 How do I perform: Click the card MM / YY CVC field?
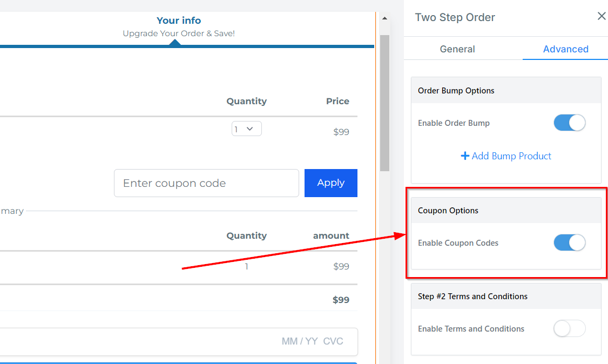coord(312,341)
